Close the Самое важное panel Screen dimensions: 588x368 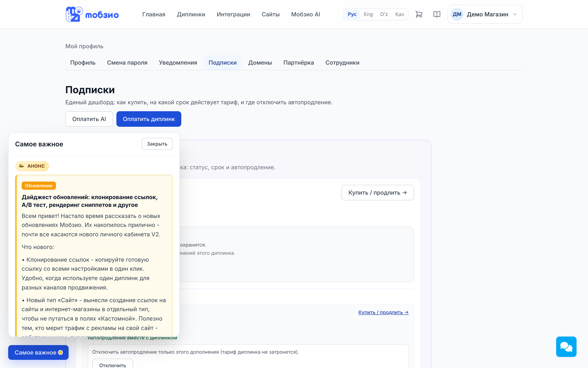[157, 144]
